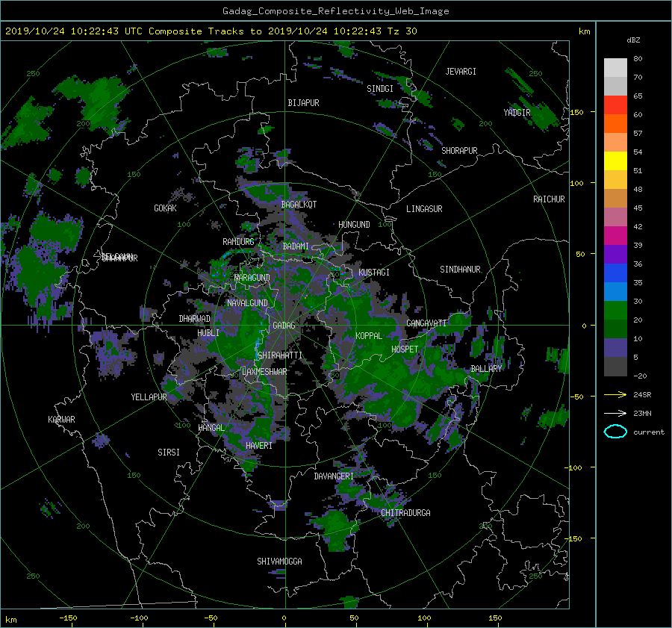Click the KUSTAGI city label
The image size is (672, 628).
374,273
